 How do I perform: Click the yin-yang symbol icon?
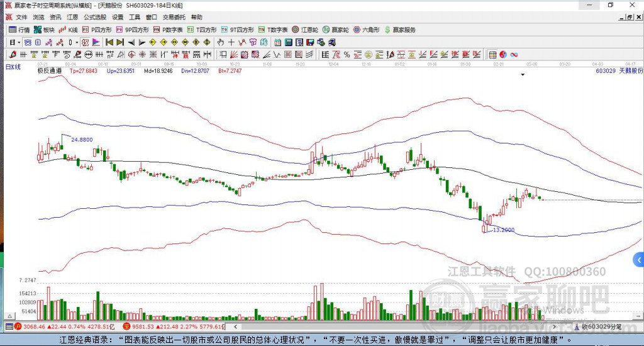(x=503, y=55)
